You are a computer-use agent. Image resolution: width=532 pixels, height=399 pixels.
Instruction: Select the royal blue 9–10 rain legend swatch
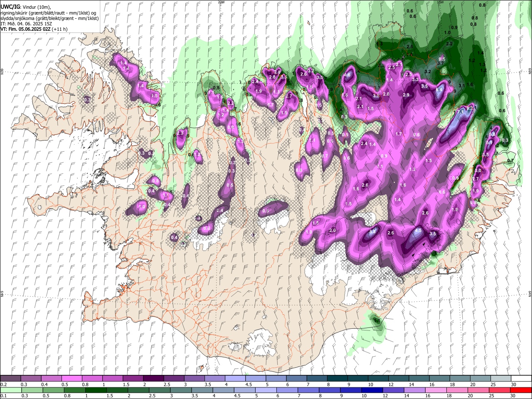pyautogui.click(x=351, y=390)
